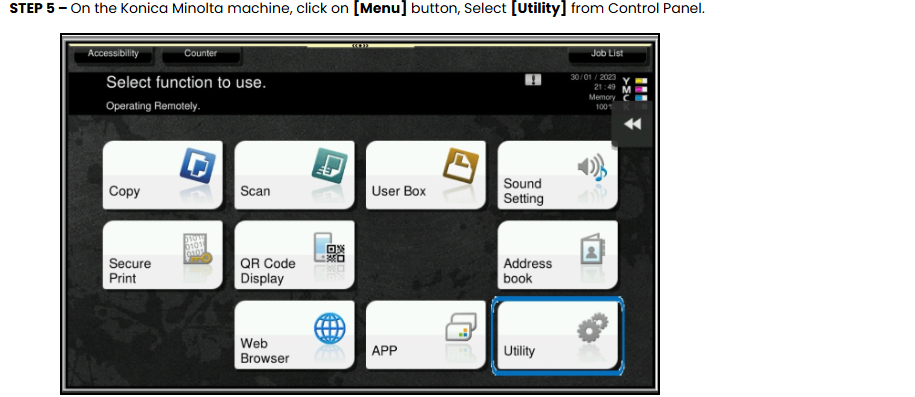The width and height of the screenshot is (915, 397).
Task: Show the Job List
Action: click(607, 54)
